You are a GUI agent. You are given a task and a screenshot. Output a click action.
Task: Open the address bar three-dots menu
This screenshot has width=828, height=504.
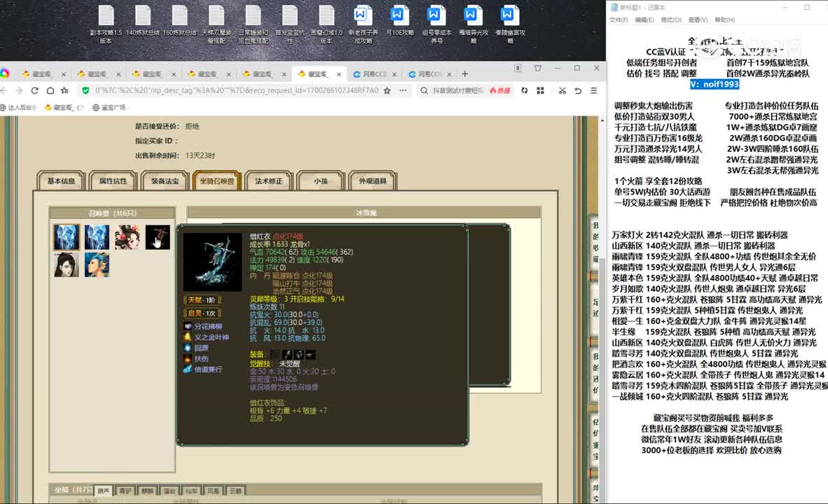(x=403, y=91)
